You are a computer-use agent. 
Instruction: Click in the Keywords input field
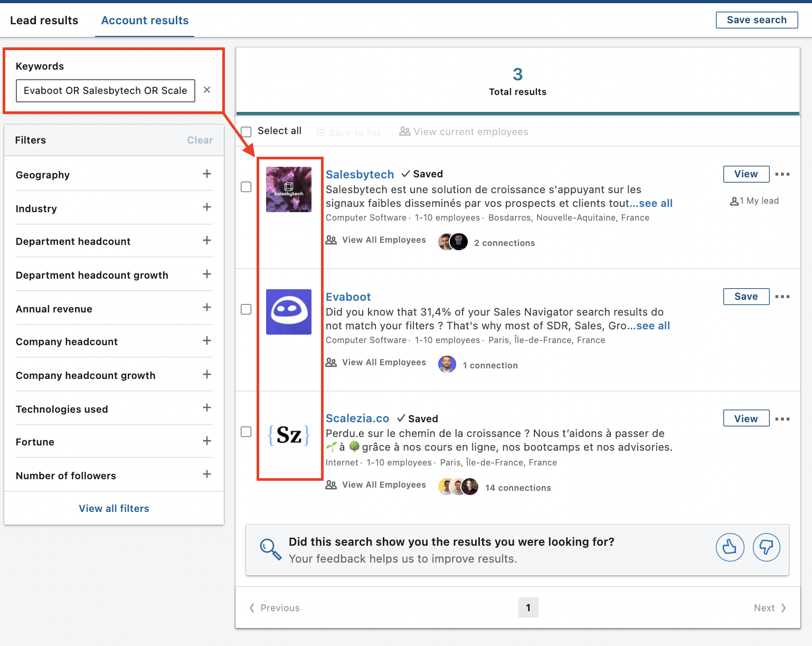pos(106,90)
